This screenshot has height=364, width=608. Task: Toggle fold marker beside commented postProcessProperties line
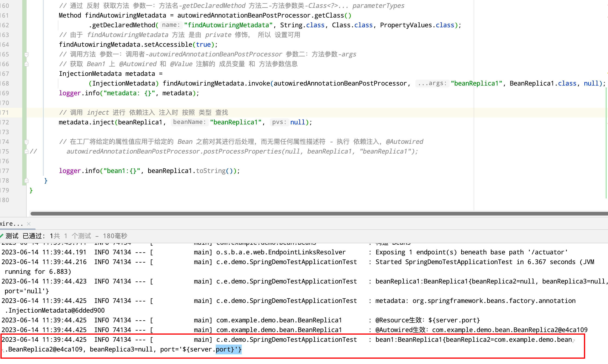27,151
